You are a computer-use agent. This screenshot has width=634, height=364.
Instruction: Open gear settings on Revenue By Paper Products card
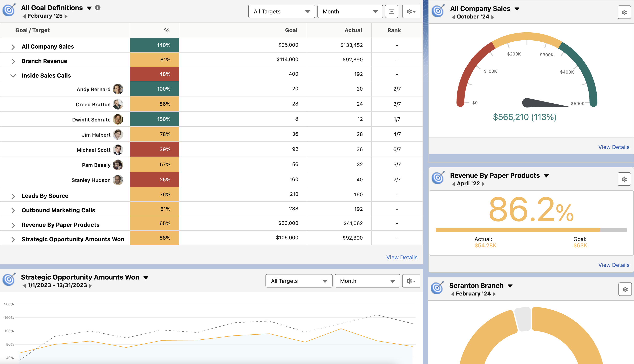point(624,179)
